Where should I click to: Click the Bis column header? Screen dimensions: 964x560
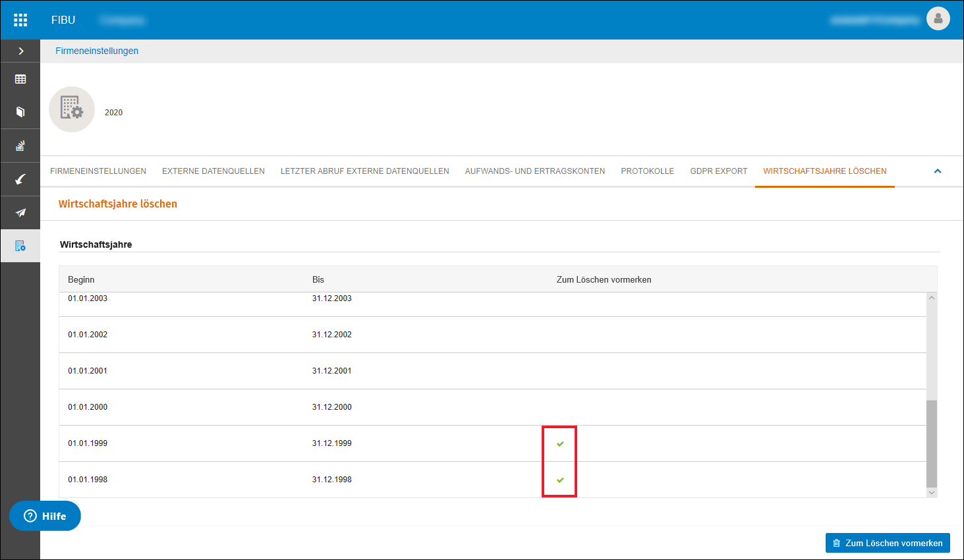[318, 279]
